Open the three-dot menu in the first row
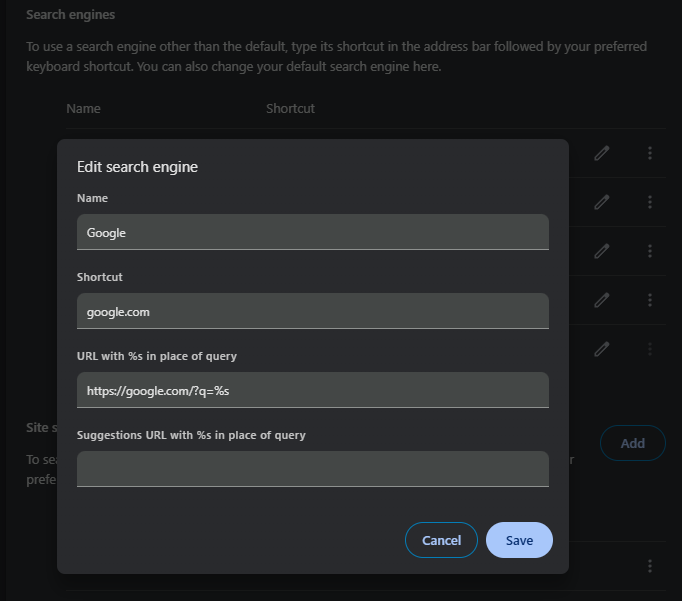This screenshot has height=601, width=682. (x=650, y=153)
